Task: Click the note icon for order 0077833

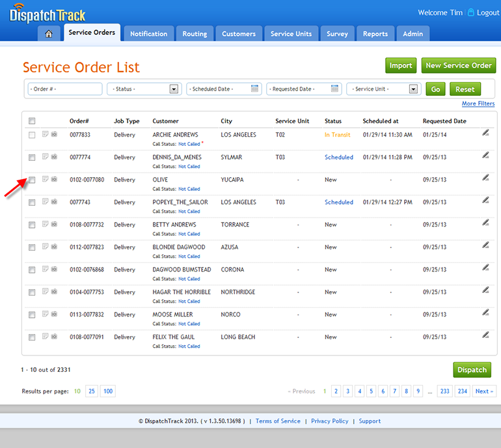Action: pos(46,135)
